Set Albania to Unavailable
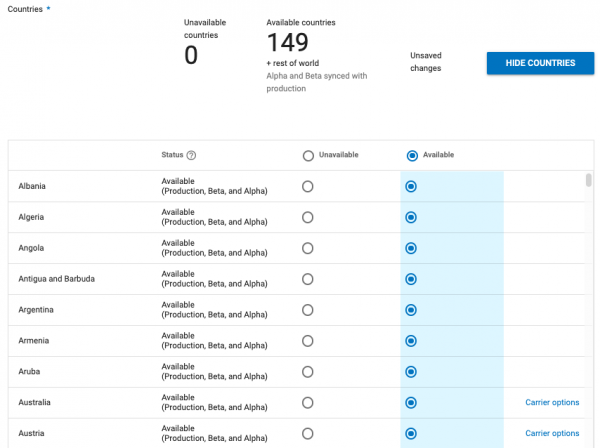 click(x=308, y=186)
